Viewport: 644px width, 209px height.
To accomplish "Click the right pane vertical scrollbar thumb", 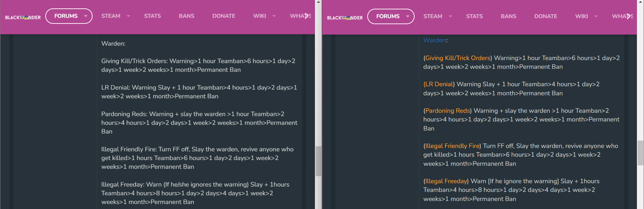I will click(x=640, y=153).
